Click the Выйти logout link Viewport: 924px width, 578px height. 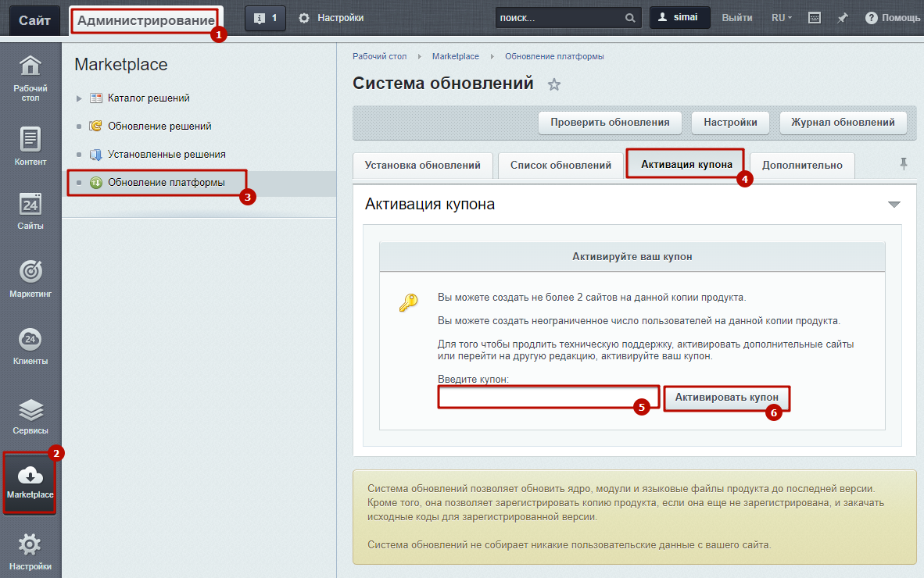click(737, 18)
